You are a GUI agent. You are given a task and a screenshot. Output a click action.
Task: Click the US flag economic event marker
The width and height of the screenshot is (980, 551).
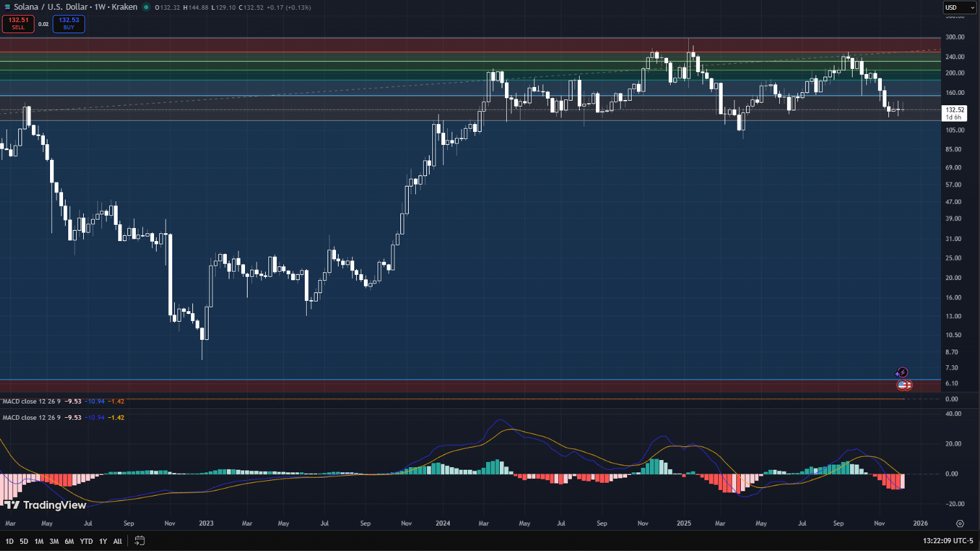point(903,385)
